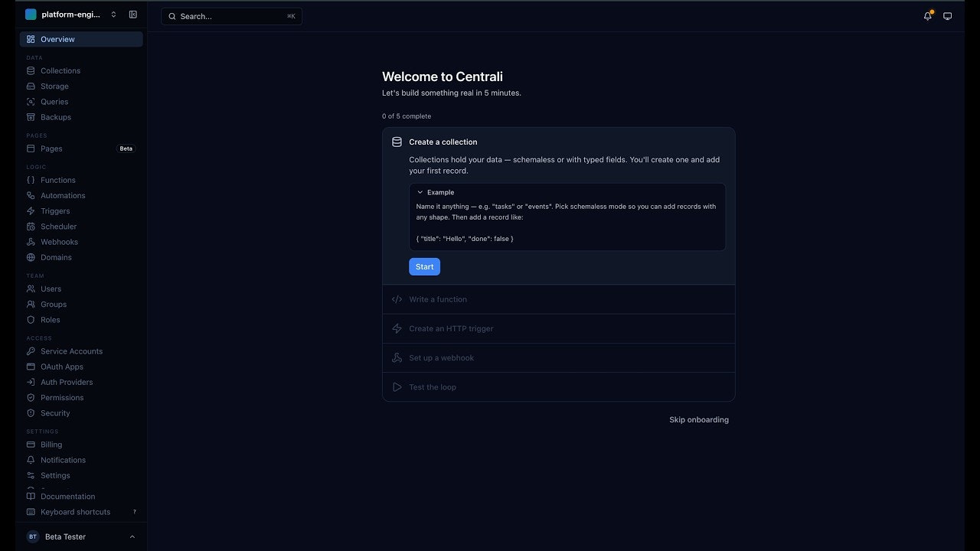Click the Roles shield icon
This screenshot has height=551, width=980.
(31, 320)
